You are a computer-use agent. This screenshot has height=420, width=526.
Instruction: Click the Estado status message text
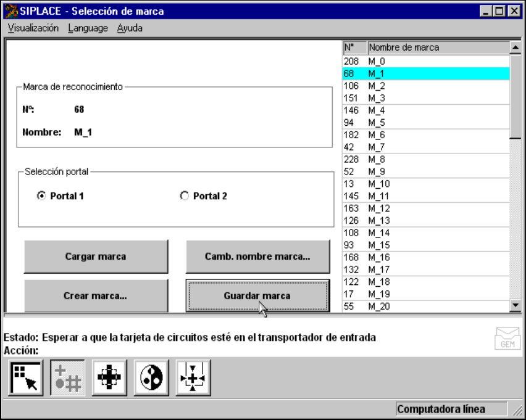(190, 337)
